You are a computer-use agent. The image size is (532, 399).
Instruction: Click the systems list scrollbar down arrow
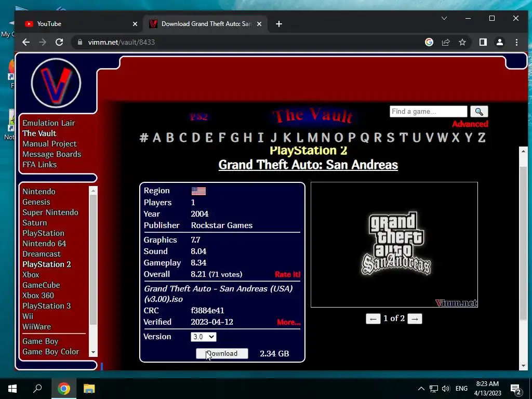94,353
